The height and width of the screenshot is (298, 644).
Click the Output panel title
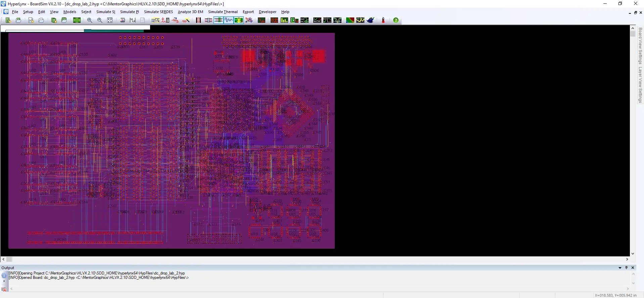coord(8,268)
